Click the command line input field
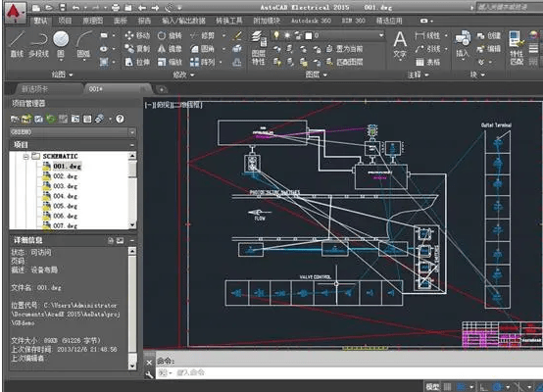543x392 pixels. click(x=349, y=372)
